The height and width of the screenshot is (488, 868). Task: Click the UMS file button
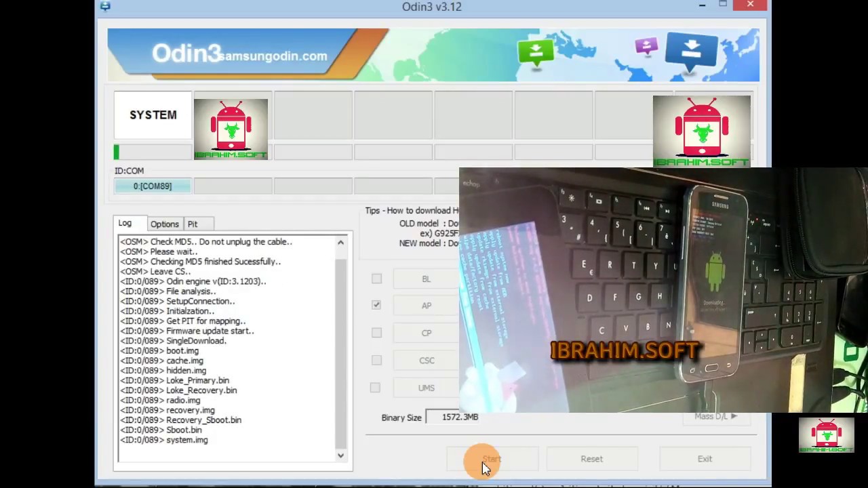427,388
